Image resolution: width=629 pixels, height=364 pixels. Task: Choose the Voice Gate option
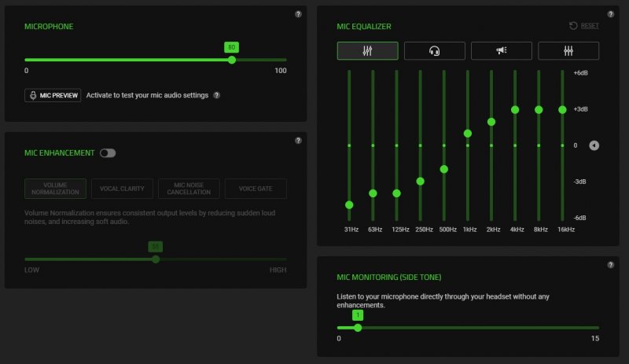pos(256,189)
